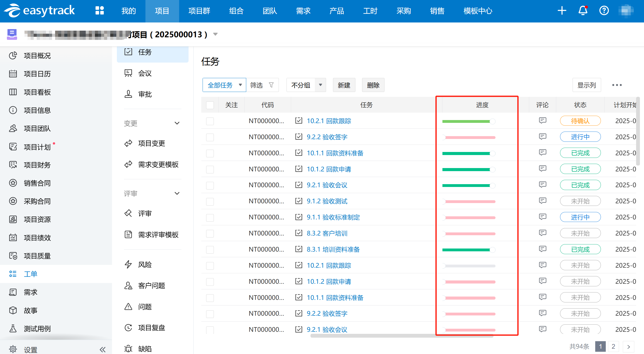Switch to the 项目群 top menu

(199, 11)
